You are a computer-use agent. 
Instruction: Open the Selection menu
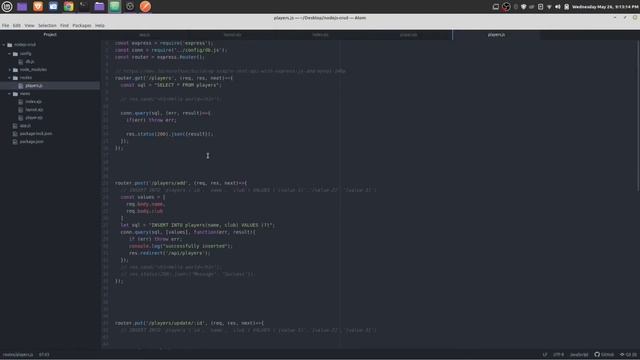[x=47, y=26]
